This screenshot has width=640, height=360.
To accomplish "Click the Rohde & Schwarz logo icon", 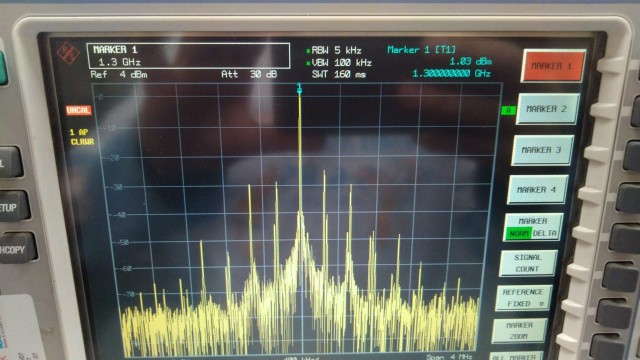I will pyautogui.click(x=68, y=53).
